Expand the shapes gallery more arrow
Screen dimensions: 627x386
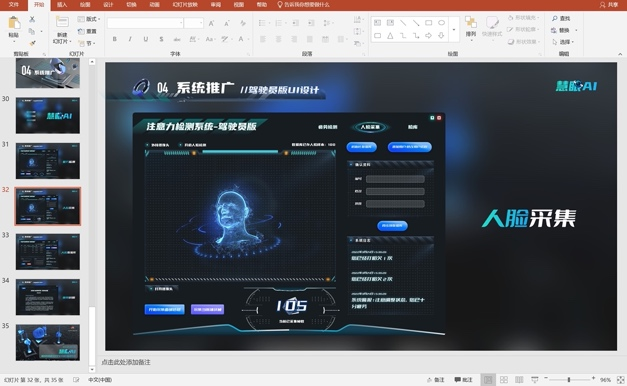[454, 30]
